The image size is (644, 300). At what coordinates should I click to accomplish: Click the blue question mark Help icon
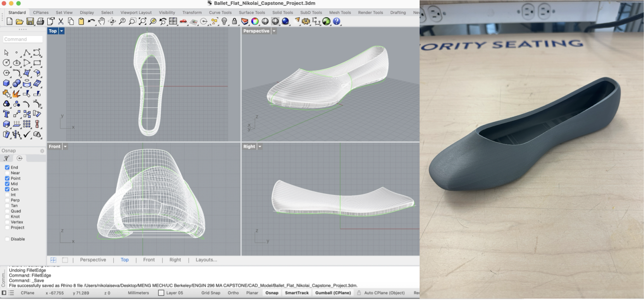337,21
